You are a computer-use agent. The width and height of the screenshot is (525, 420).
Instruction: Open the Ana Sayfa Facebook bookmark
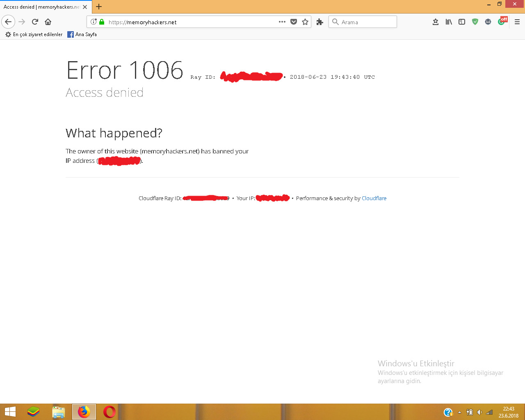(x=82, y=34)
